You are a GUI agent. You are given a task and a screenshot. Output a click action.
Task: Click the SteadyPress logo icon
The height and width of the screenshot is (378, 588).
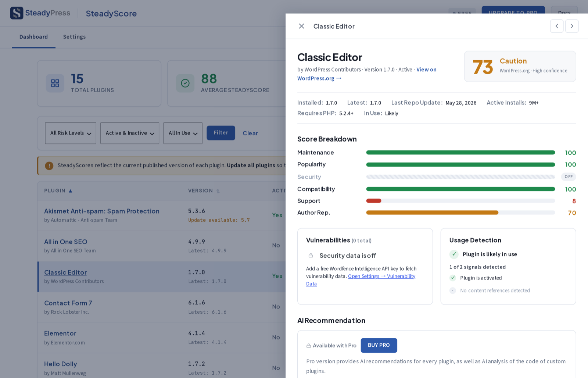17,13
